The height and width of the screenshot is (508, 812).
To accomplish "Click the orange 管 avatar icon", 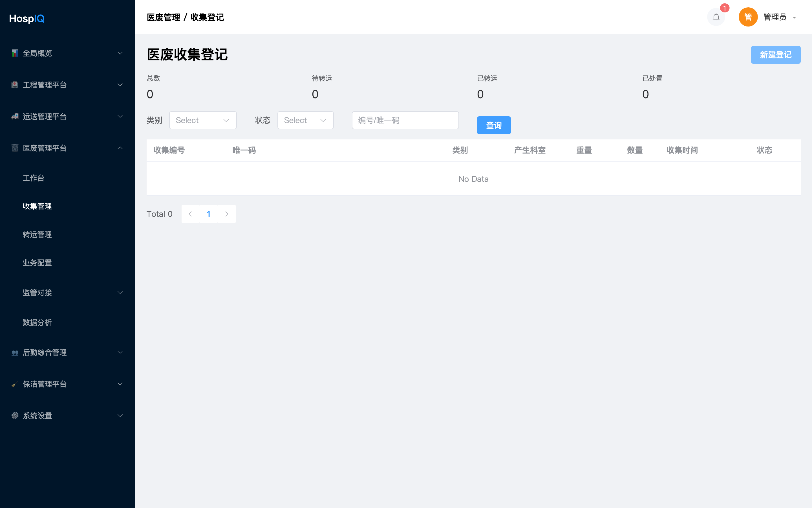I will [748, 17].
